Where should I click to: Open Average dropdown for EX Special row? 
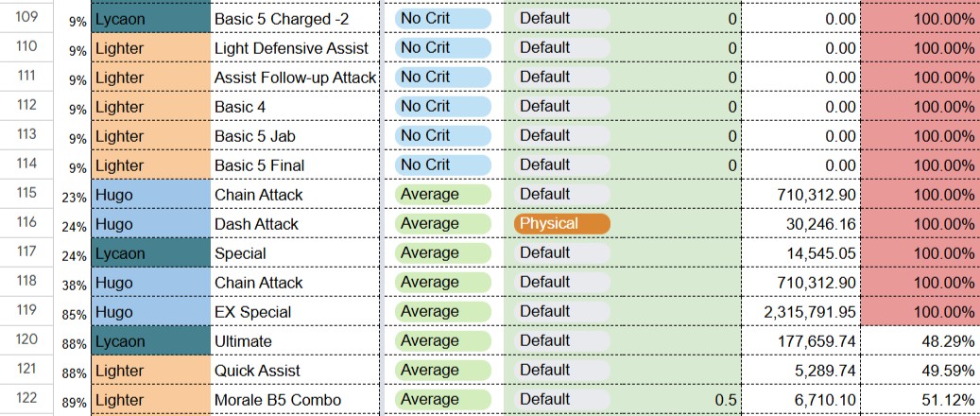(x=442, y=312)
